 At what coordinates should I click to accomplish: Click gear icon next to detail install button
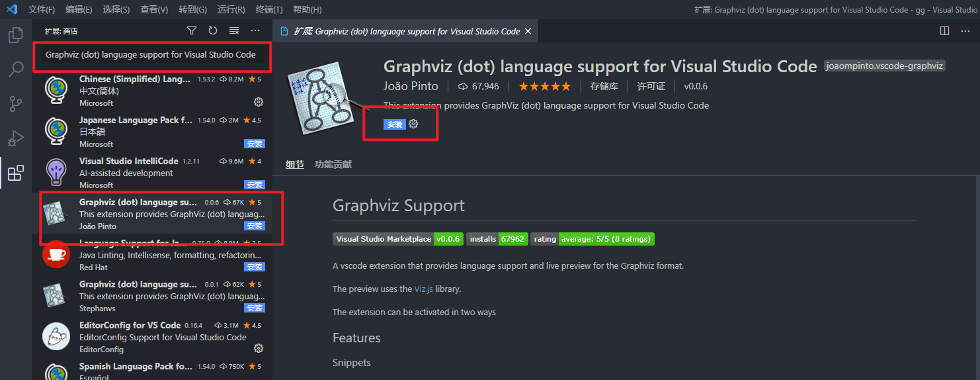(x=413, y=124)
